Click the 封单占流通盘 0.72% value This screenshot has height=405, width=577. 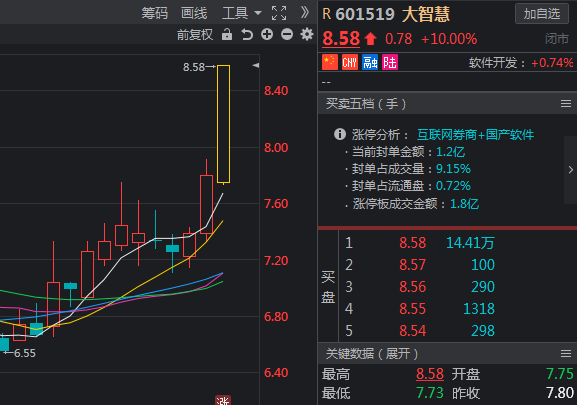tap(453, 186)
